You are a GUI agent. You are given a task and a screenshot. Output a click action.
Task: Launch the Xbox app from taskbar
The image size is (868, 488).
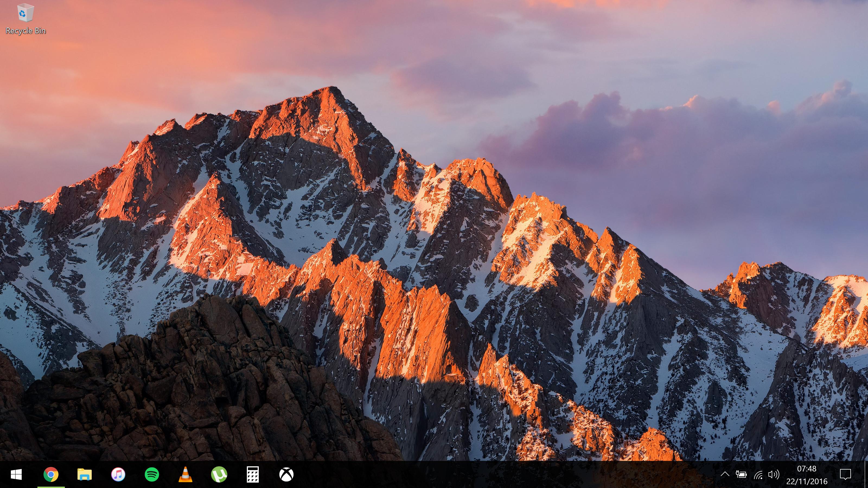[x=286, y=474]
